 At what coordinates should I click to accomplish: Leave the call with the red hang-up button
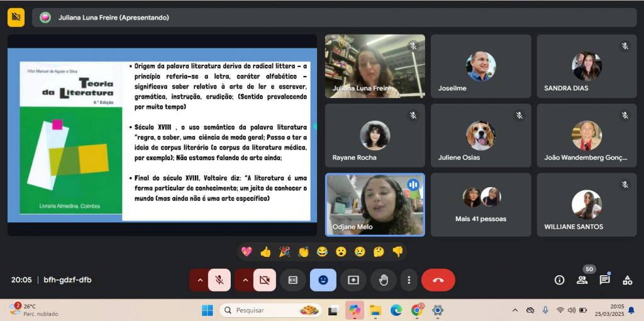tap(438, 280)
